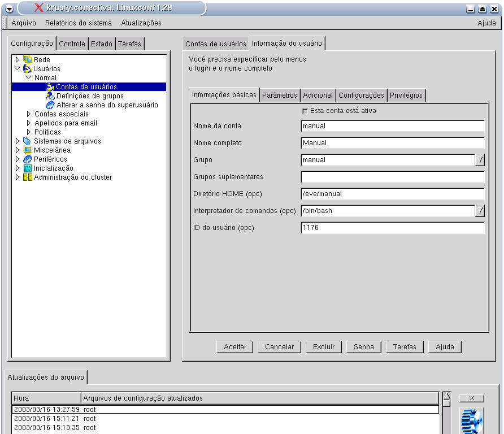
Task: Open the Atualizações menu
Action: tap(141, 23)
